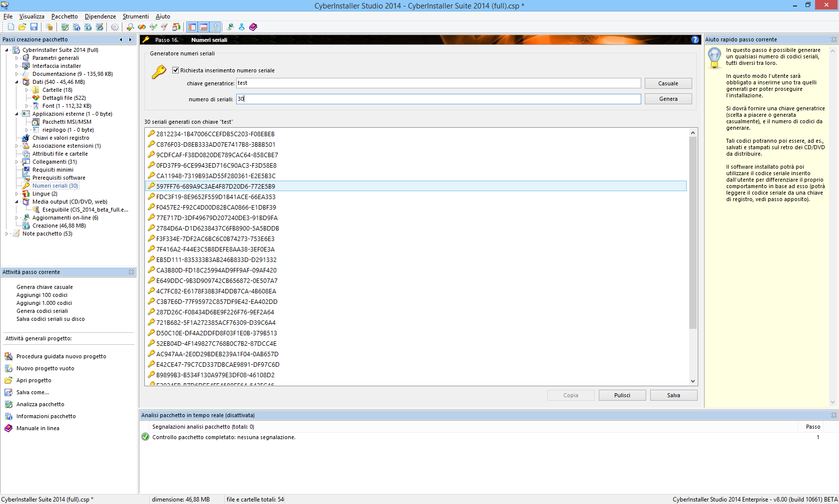Click the online update globe toolbar icon
The image size is (839, 504).
click(230, 27)
